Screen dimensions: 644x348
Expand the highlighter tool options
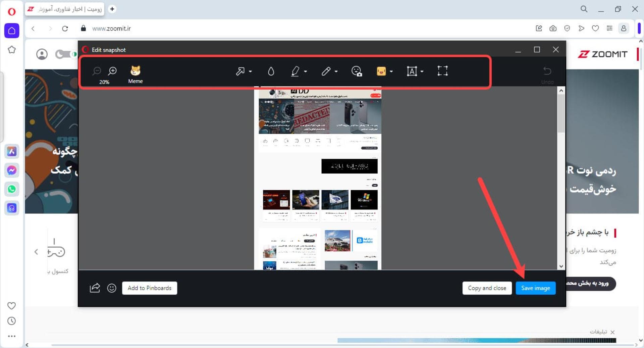click(x=306, y=71)
